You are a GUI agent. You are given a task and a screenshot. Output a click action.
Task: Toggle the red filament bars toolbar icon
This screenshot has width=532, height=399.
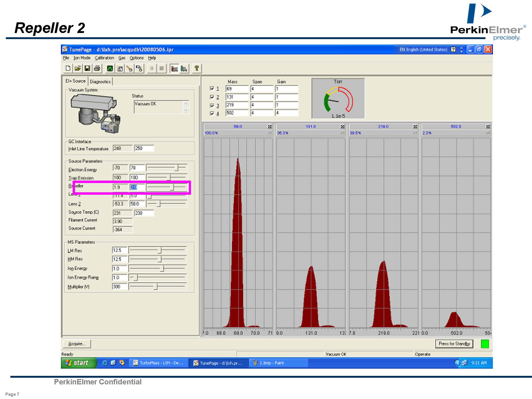pos(174,68)
